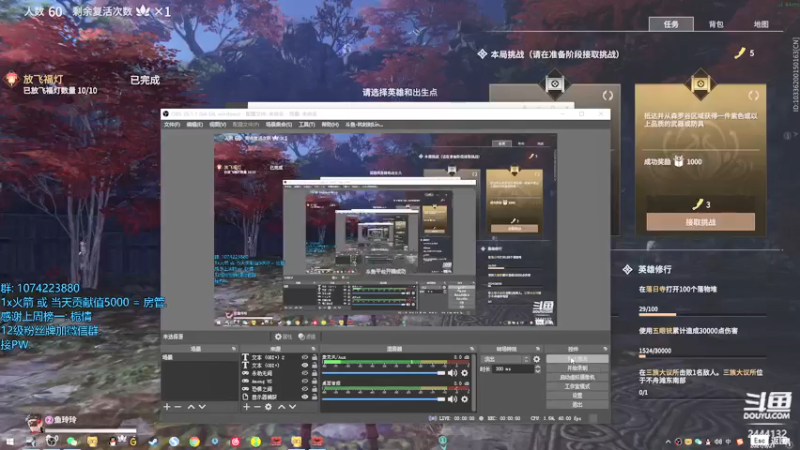
Task: Click the OBS 开始录制 button
Action: tap(577, 368)
